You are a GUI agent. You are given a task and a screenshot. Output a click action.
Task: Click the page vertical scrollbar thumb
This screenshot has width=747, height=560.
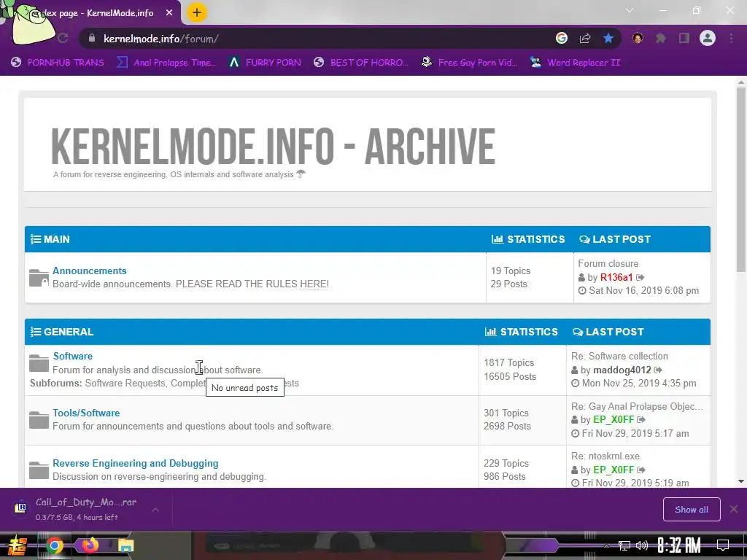click(741, 179)
